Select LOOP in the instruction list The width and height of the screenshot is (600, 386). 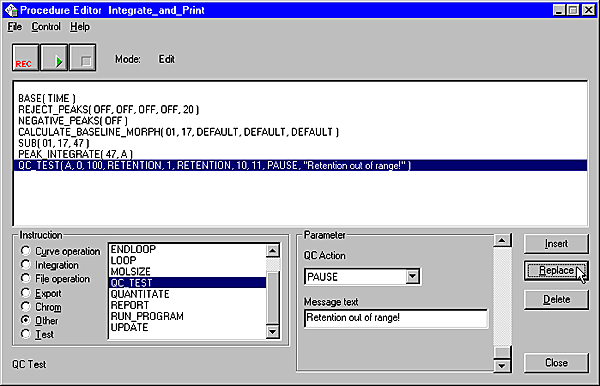pos(188,261)
